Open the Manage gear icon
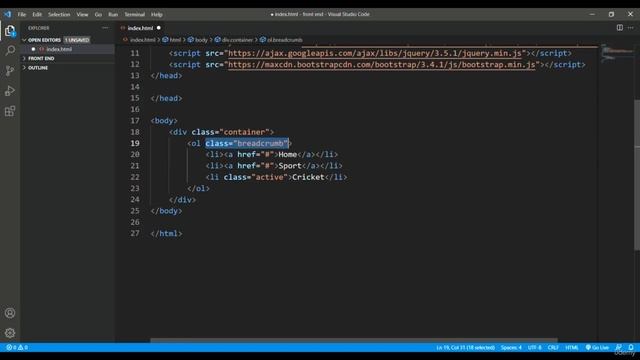Viewport: 640px width, 360px height. point(10,333)
